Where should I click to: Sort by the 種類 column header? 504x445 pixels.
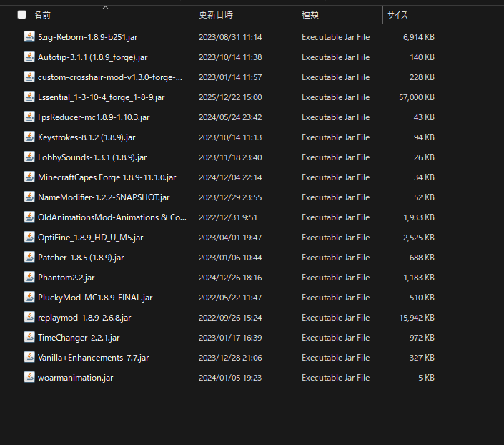310,15
